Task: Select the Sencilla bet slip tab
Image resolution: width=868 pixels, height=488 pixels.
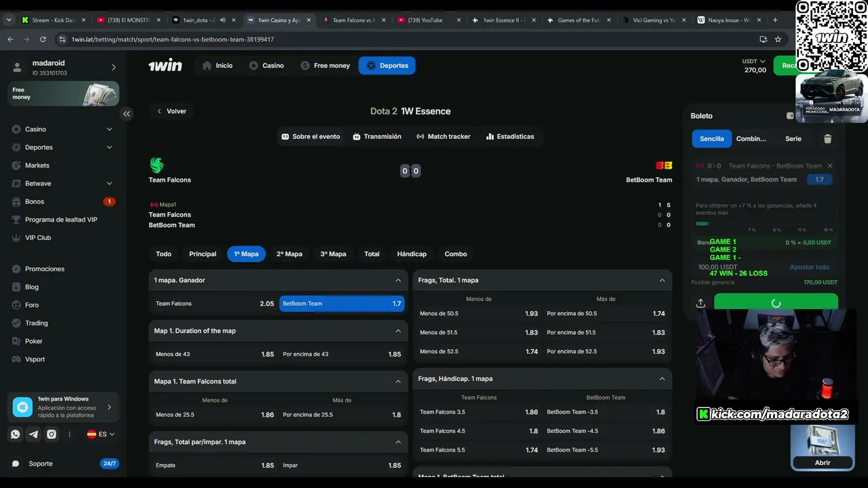Action: pos(712,139)
